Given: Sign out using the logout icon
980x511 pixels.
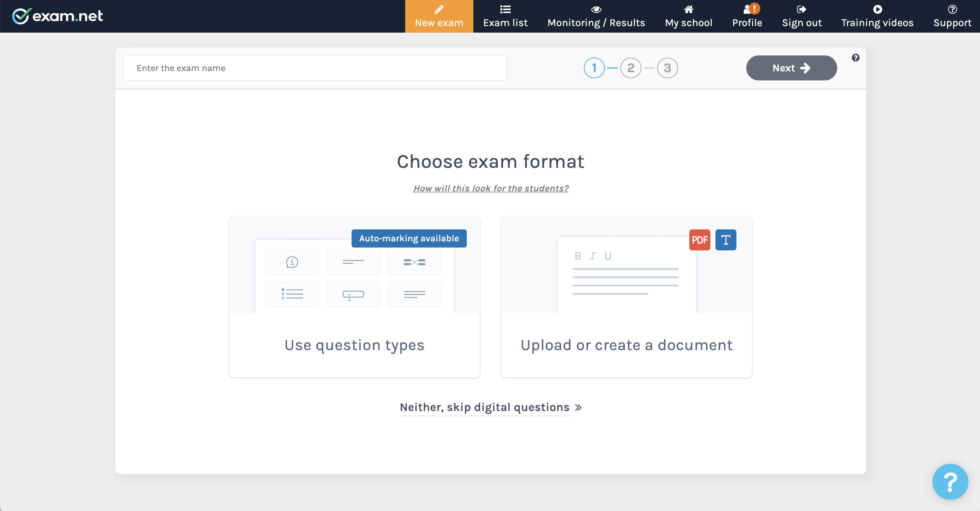Looking at the screenshot, I should click(801, 9).
